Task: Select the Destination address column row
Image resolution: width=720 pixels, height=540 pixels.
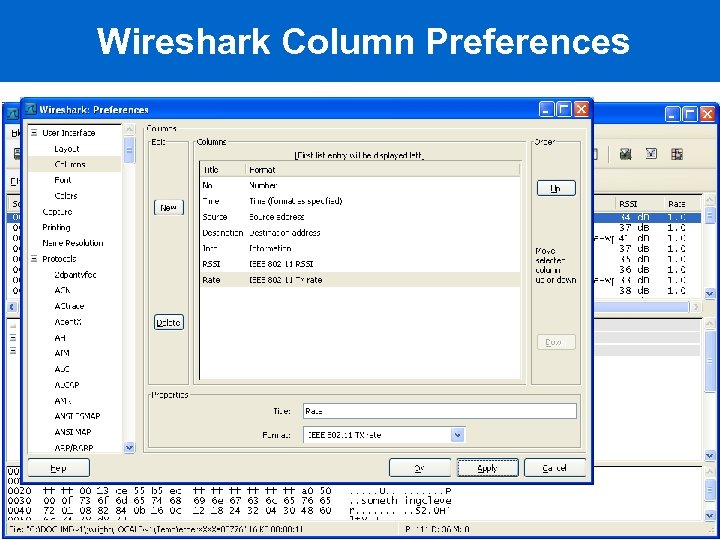Action: 360,233
